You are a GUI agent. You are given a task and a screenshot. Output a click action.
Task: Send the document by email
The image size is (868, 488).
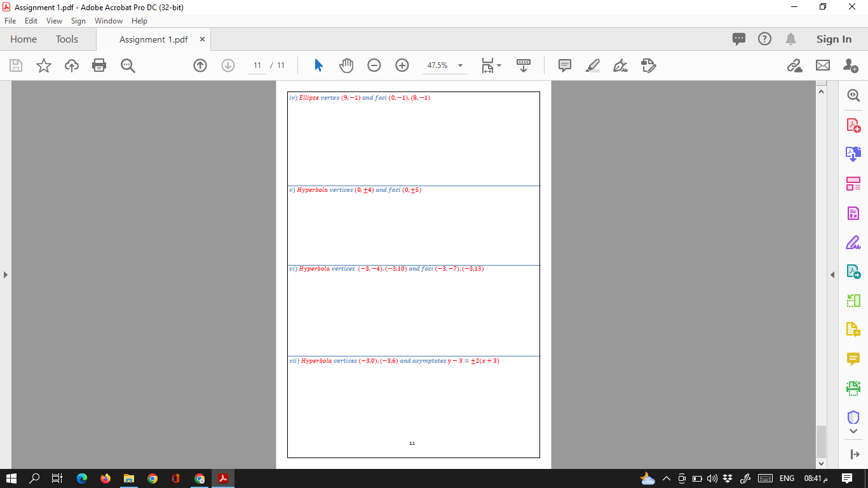(x=823, y=65)
